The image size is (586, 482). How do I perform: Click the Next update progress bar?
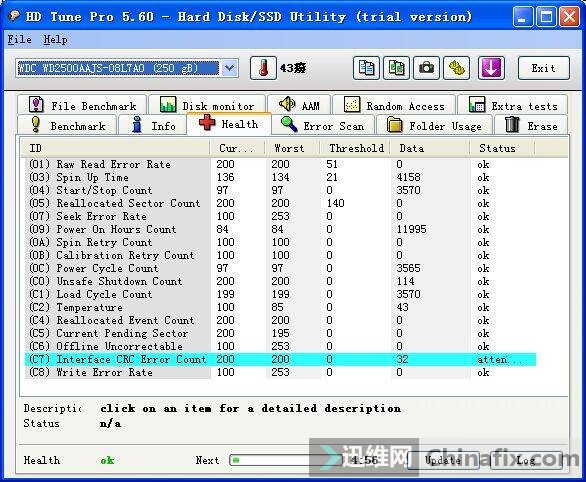pyautogui.click(x=286, y=460)
